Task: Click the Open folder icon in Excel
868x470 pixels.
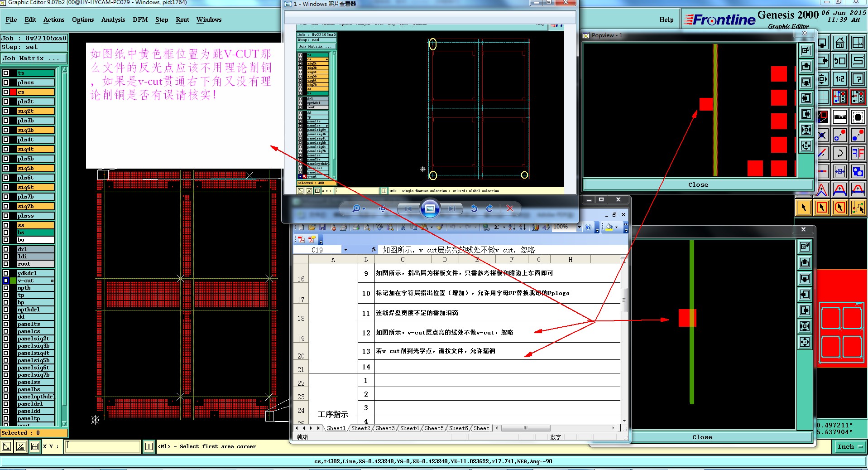Action: [312, 227]
